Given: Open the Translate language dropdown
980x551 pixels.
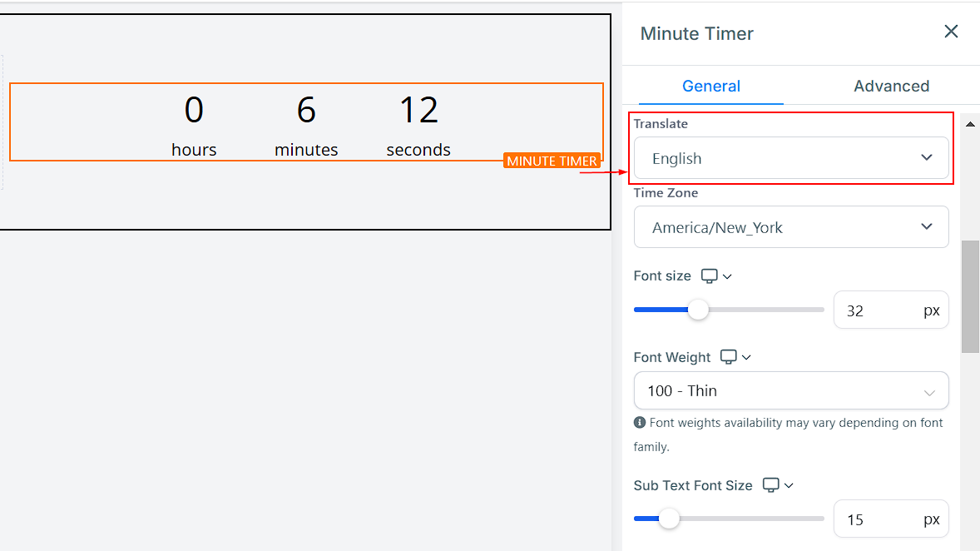Looking at the screenshot, I should (x=790, y=158).
